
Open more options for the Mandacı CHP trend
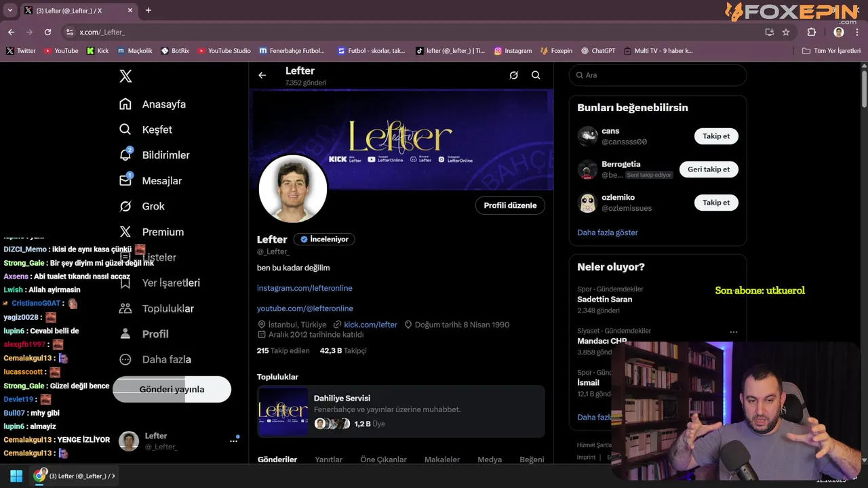tap(733, 332)
